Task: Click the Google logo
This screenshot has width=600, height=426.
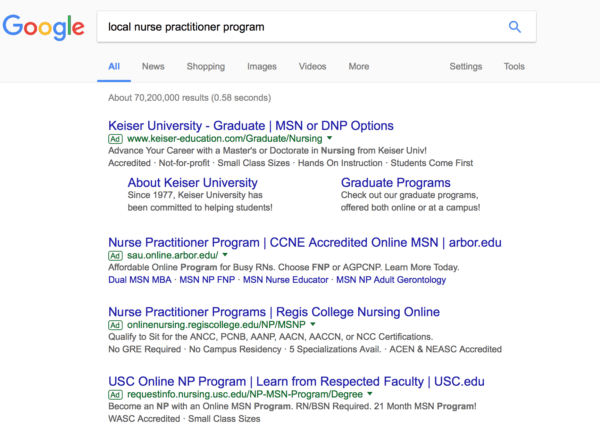Action: tap(44, 27)
